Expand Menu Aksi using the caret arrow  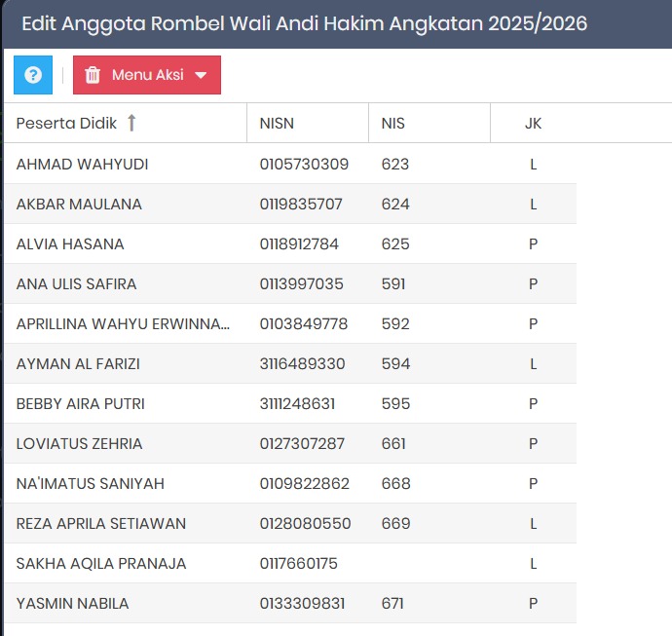tap(201, 76)
